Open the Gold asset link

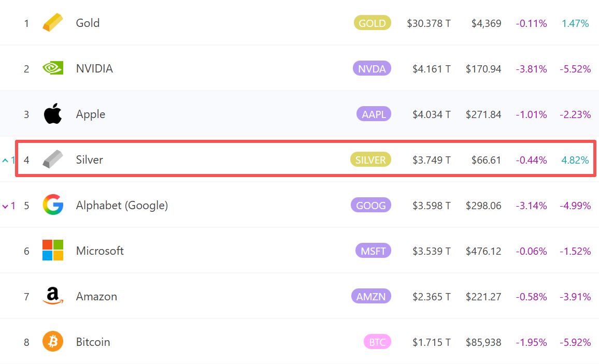coord(88,23)
